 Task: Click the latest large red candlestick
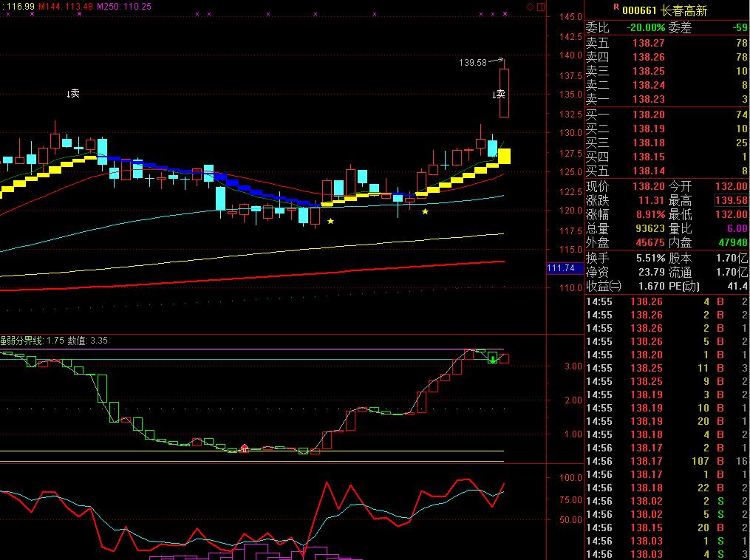coord(504,93)
